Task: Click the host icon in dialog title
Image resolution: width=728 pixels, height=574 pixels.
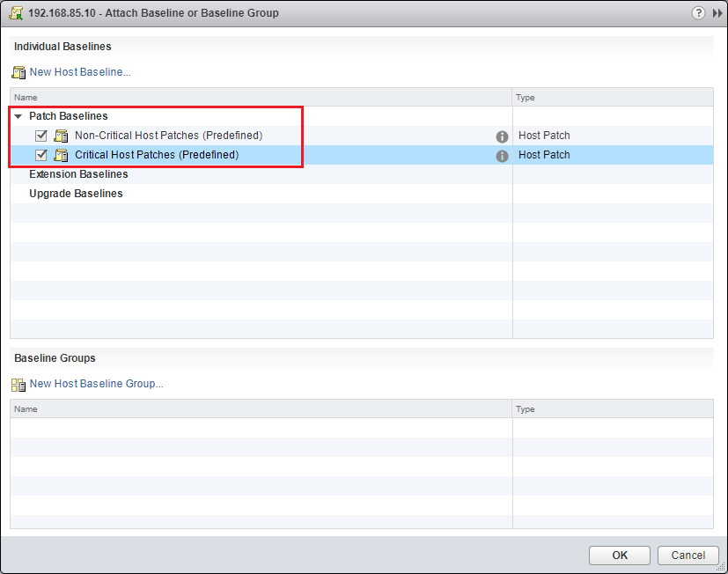Action: pyautogui.click(x=16, y=13)
